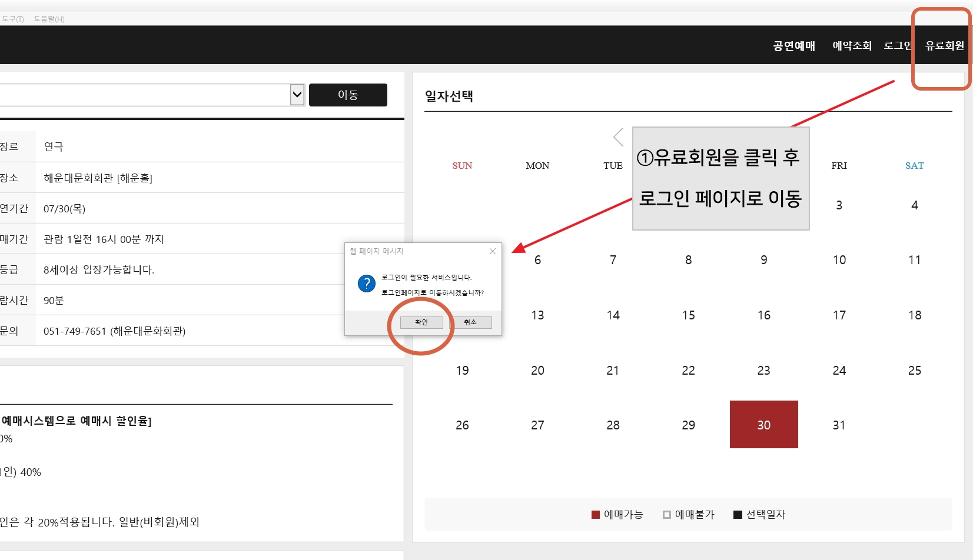
Task: Expand the performance selection dropdown arrow
Action: (297, 95)
